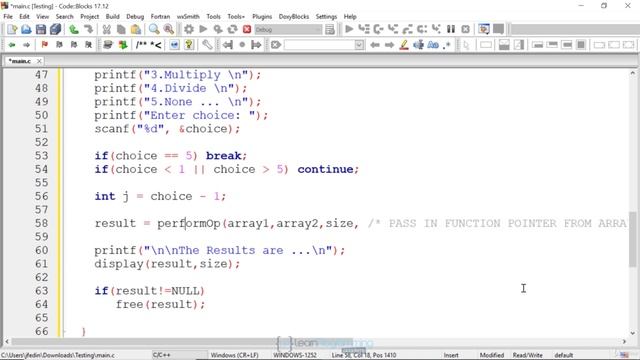Click 'performOp' call on line 58
Viewport: 640px width, 360px height.
pyautogui.click(x=189, y=223)
